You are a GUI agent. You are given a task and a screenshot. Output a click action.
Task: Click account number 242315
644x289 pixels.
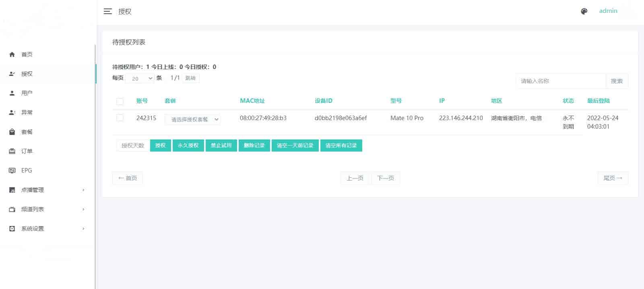(146, 118)
